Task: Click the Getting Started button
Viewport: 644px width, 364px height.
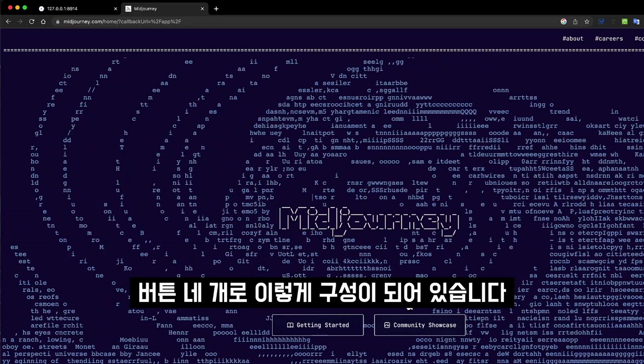Action: tap(318, 325)
